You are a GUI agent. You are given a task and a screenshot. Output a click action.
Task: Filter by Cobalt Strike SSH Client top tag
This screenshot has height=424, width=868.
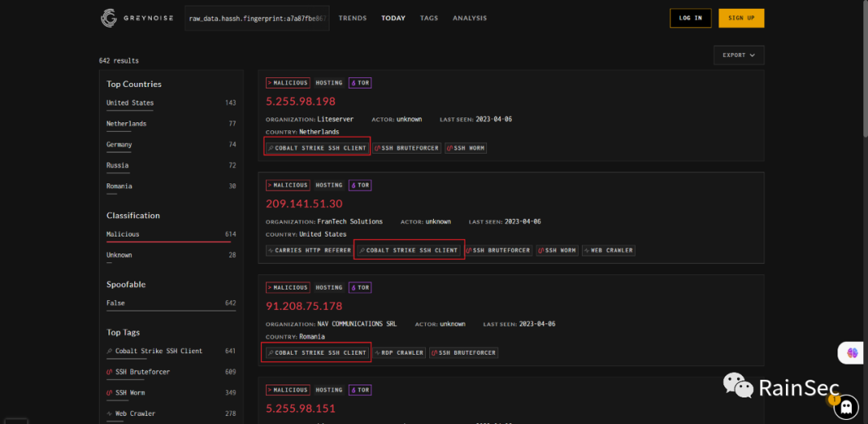171,352
